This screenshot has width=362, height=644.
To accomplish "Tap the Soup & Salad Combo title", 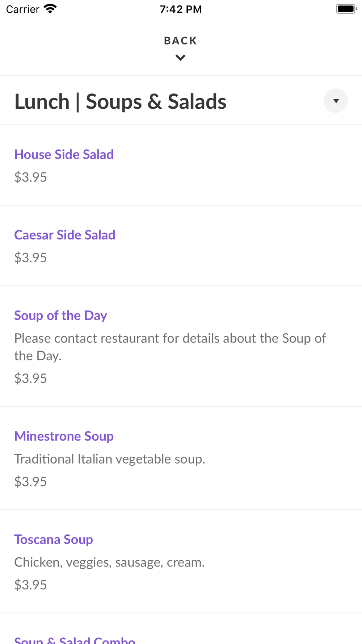I will [75, 640].
